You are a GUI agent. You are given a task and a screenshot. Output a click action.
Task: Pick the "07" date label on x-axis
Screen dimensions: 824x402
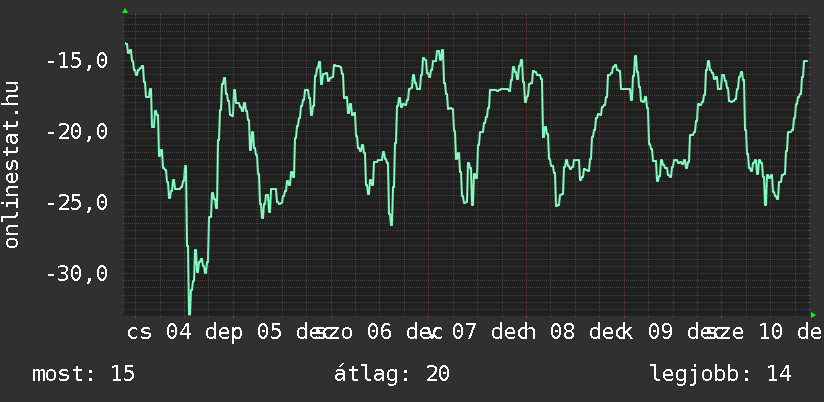click(x=464, y=332)
